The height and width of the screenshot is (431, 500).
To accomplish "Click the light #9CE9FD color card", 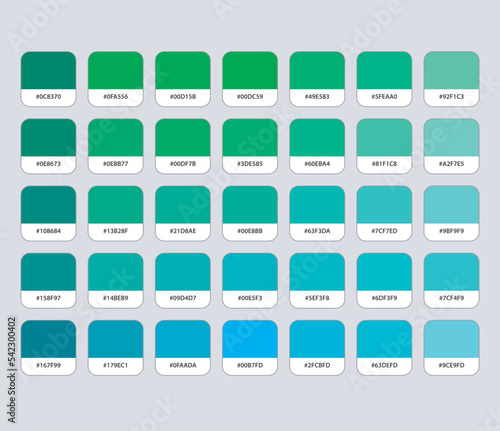I will [x=451, y=348].
